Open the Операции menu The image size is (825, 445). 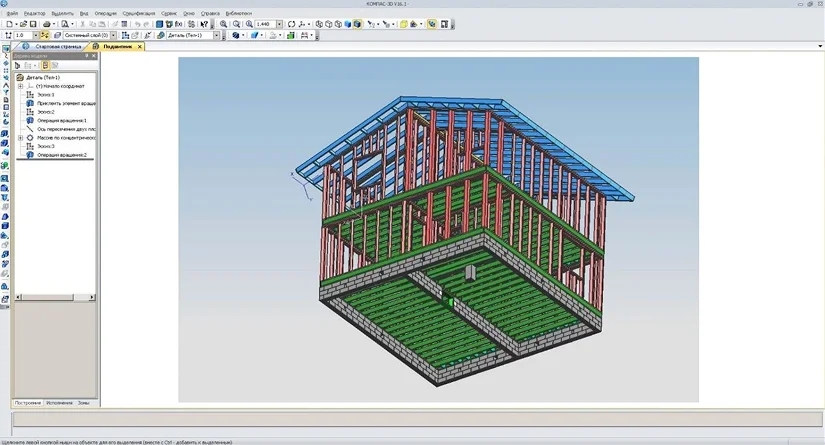point(106,13)
